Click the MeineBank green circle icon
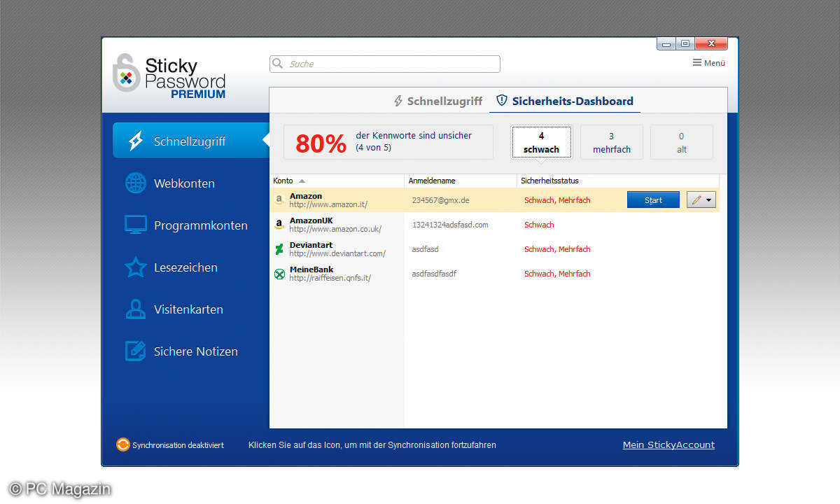Viewport: 840px width, 504px height. tap(279, 274)
